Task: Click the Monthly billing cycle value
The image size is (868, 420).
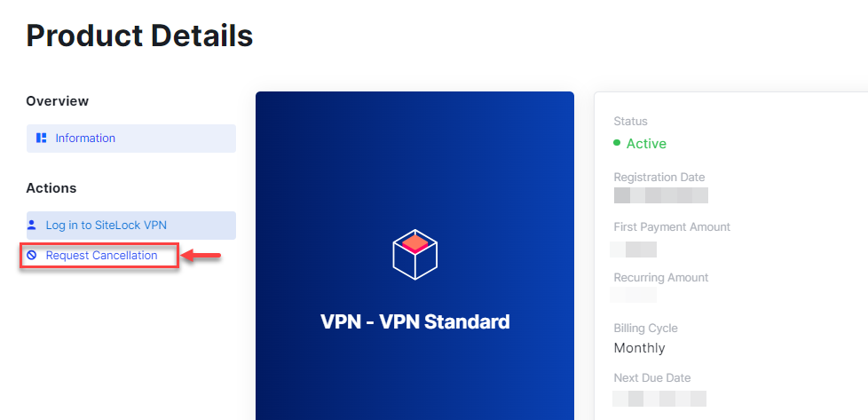Action: (x=639, y=348)
